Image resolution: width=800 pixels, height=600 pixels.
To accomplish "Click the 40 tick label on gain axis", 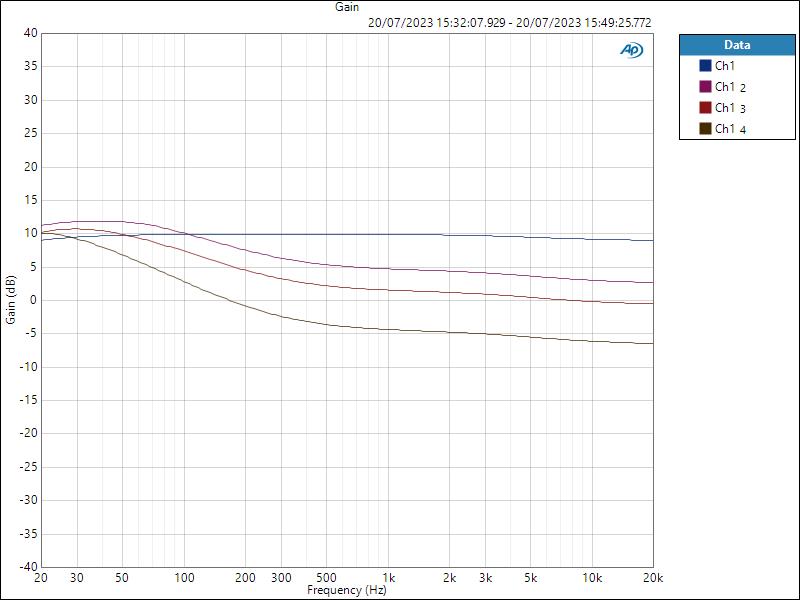I will click(31, 33).
